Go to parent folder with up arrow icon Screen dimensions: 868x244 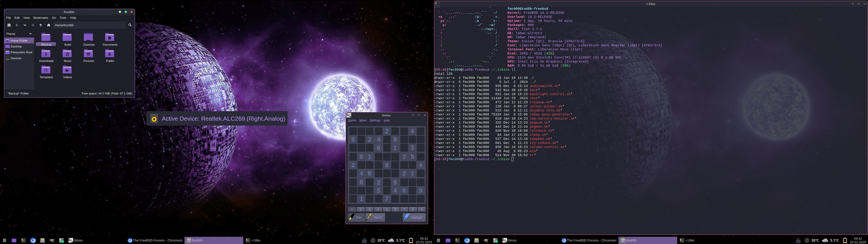click(41, 25)
